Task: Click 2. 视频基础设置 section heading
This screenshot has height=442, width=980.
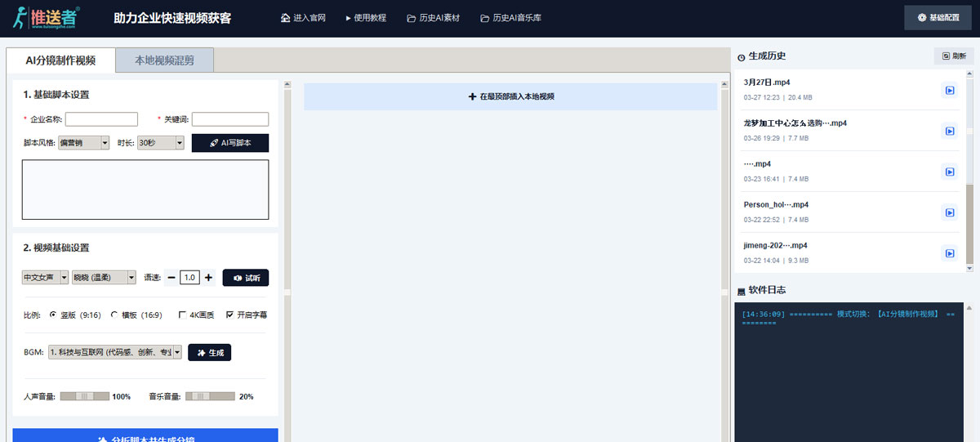Action: point(56,248)
